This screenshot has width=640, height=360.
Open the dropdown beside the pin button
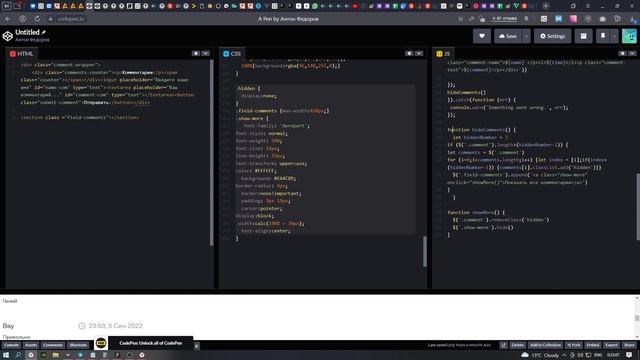(x=614, y=36)
